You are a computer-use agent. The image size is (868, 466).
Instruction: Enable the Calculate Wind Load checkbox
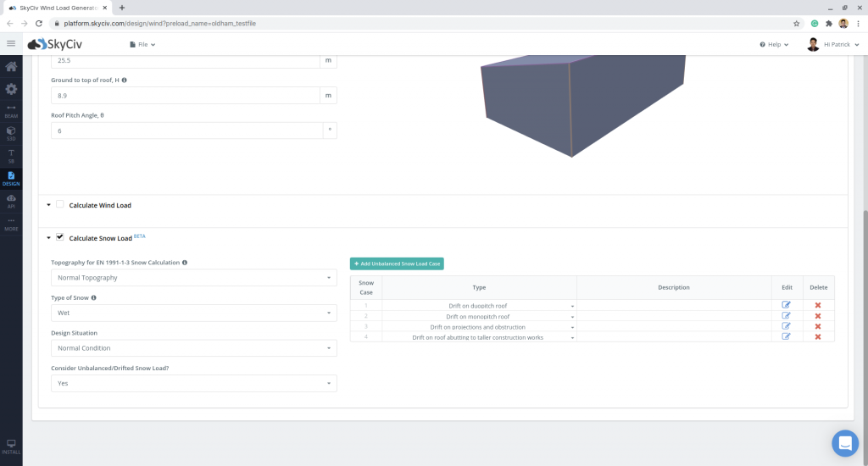tap(60, 204)
